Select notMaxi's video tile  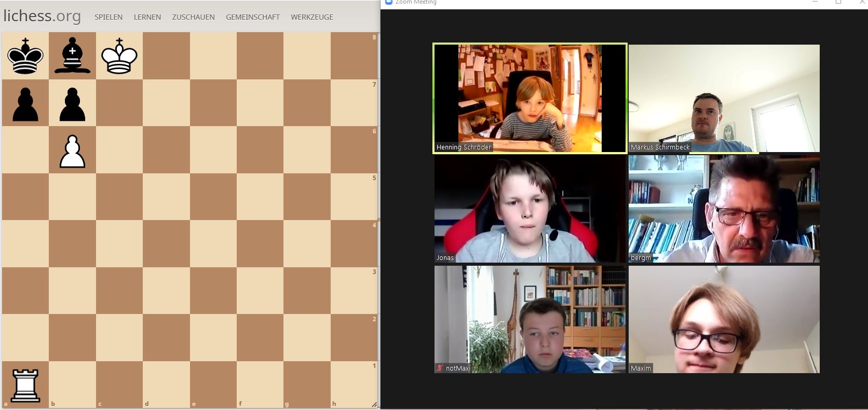pos(530,319)
